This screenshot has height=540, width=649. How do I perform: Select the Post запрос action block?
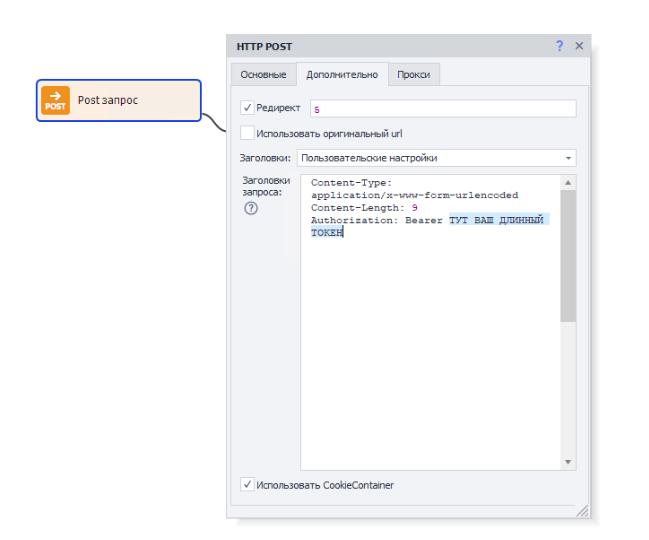click(119, 101)
